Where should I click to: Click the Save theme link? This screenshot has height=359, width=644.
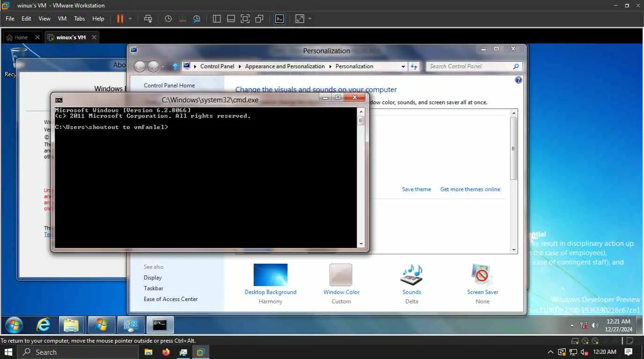[416, 189]
